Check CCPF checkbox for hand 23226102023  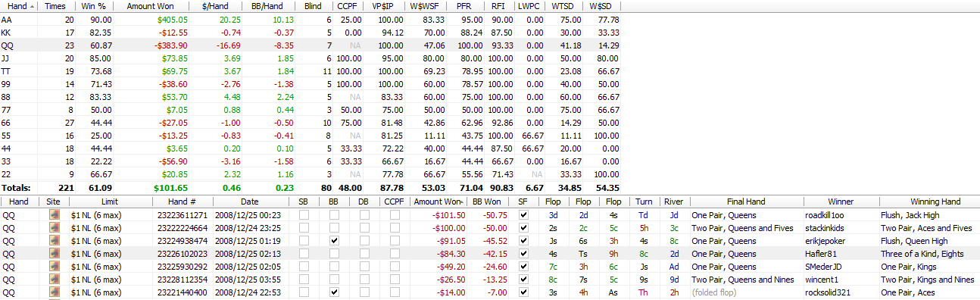pos(395,253)
